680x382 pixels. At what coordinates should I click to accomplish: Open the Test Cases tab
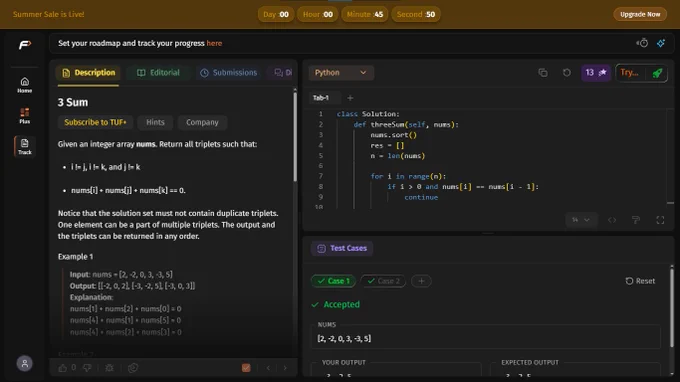(342, 248)
